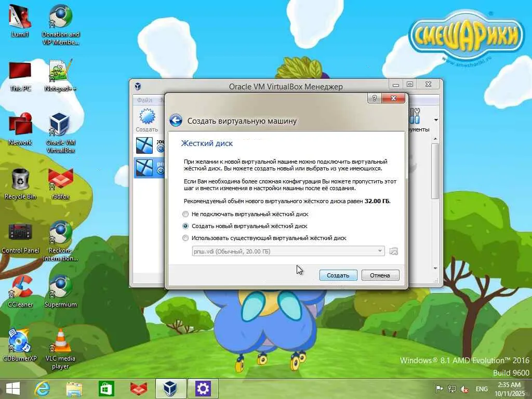Open Windows Store from taskbar
Image resolution: width=532 pixels, height=399 pixels.
pos(106,389)
